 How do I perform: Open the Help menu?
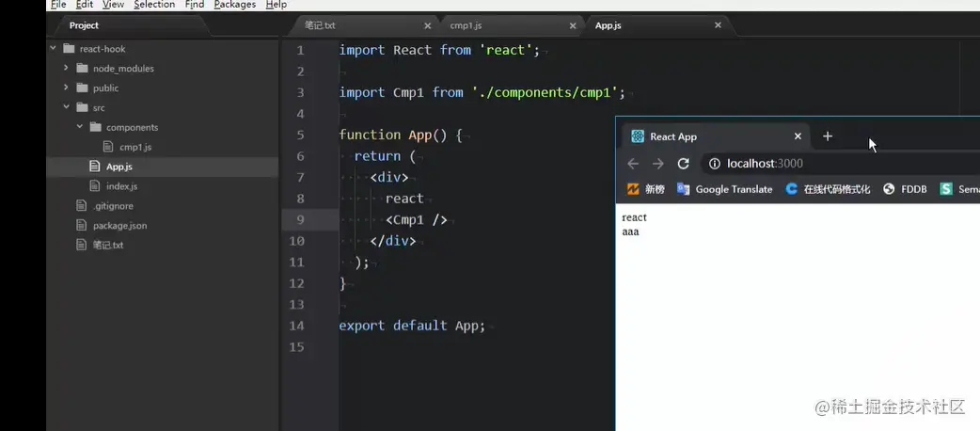pyautogui.click(x=277, y=5)
